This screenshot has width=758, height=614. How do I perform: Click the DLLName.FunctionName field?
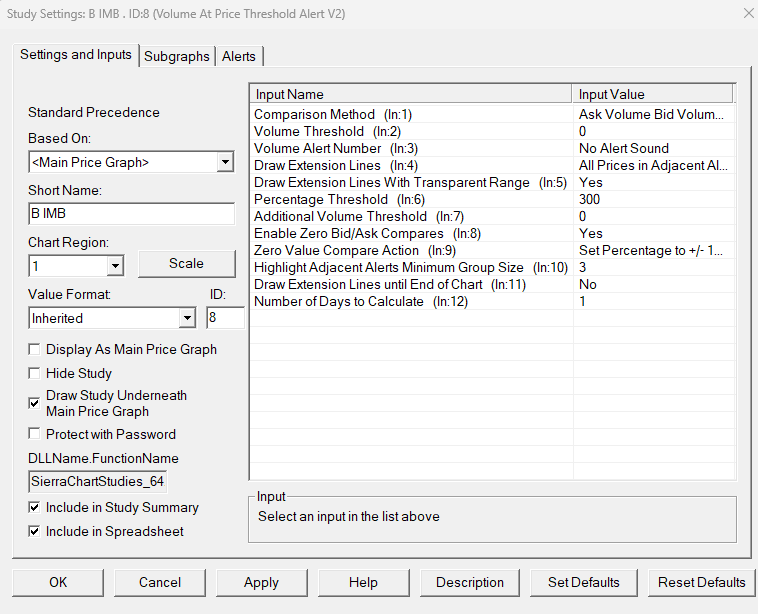98,482
